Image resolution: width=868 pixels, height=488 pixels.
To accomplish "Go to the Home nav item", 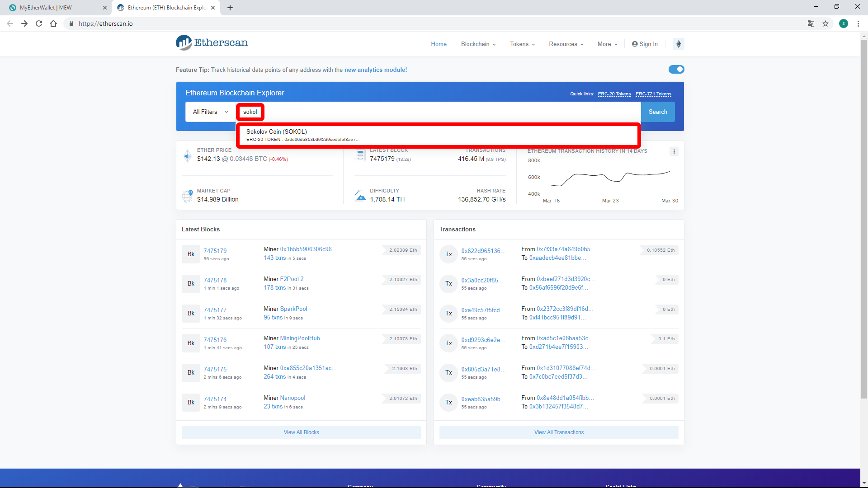I will [439, 44].
